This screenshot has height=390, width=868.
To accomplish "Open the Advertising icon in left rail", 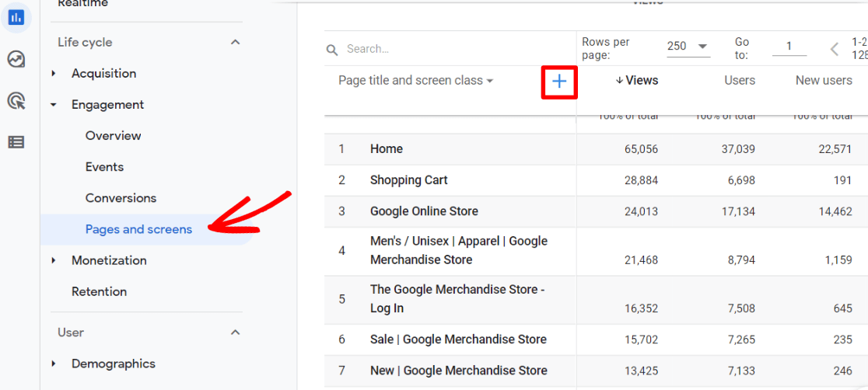I will [x=16, y=101].
